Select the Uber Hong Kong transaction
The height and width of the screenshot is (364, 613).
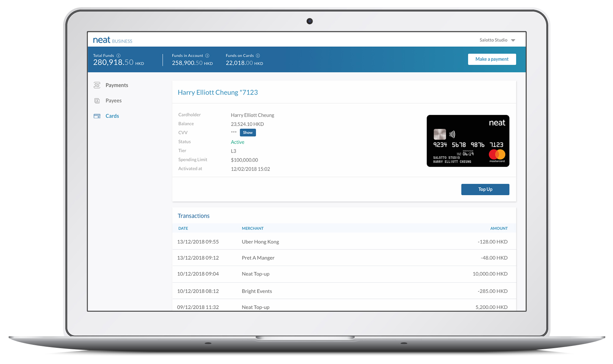[344, 242]
